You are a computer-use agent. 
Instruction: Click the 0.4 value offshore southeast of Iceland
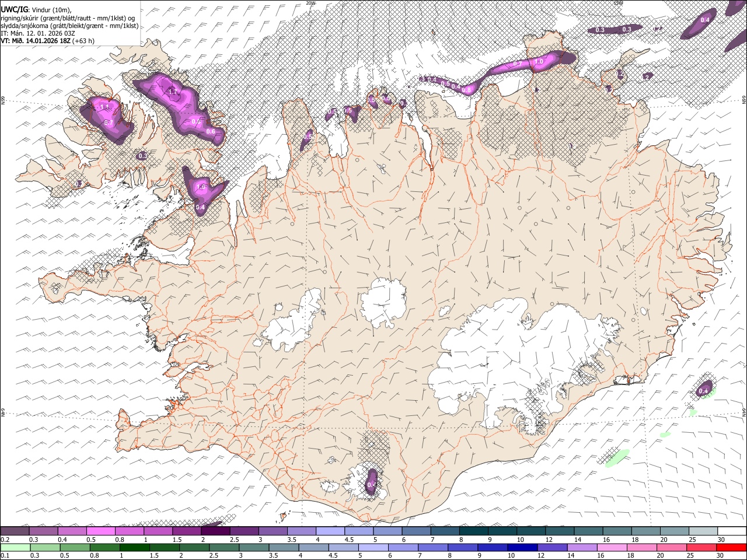click(703, 391)
